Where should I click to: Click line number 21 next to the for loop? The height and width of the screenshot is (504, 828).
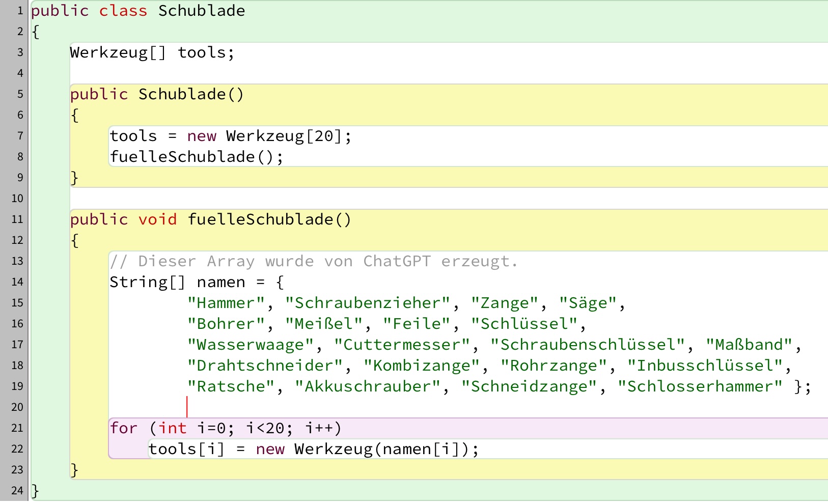[x=17, y=428]
